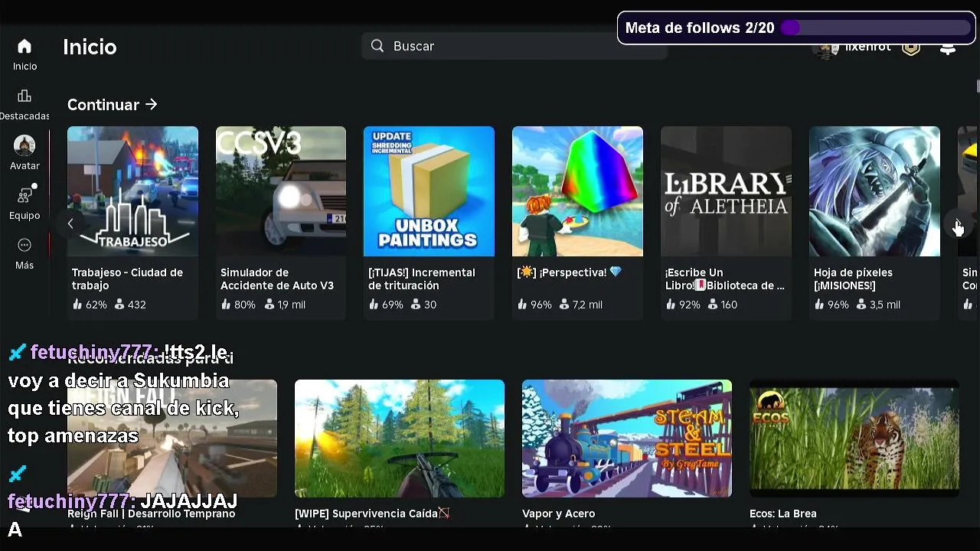Click player count 432 on Trabajeso
This screenshot has width=980, height=551.
point(130,305)
